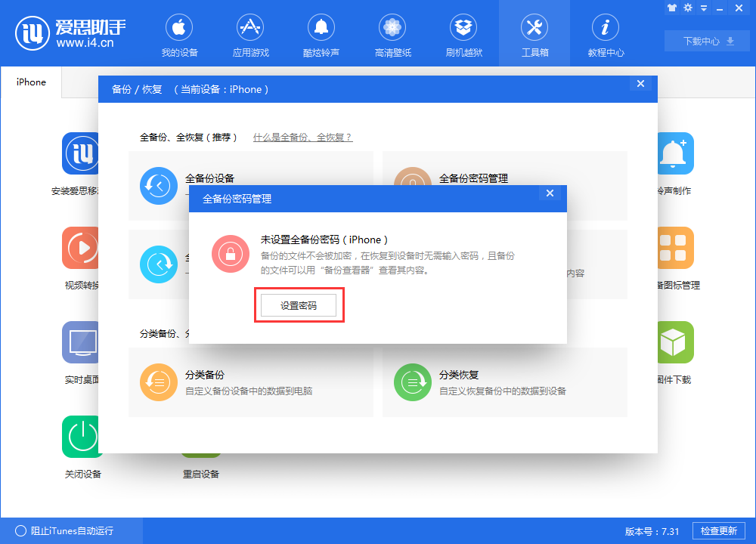756x544 pixels.
Task: Switch to the iPhone tab
Action: [30, 82]
